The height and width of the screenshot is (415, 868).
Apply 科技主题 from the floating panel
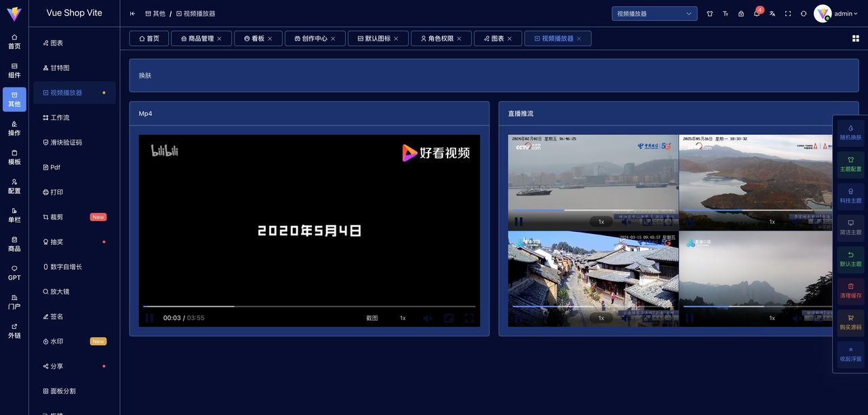click(x=850, y=195)
